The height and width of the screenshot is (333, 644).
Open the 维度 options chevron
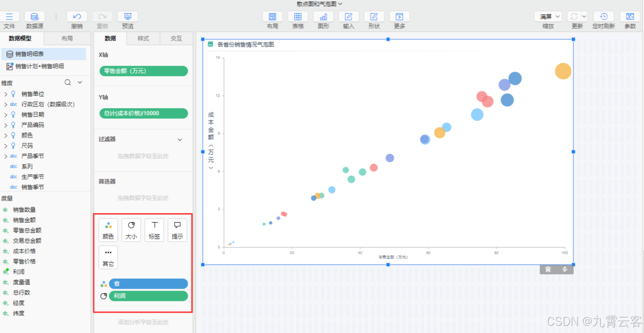click(x=80, y=83)
